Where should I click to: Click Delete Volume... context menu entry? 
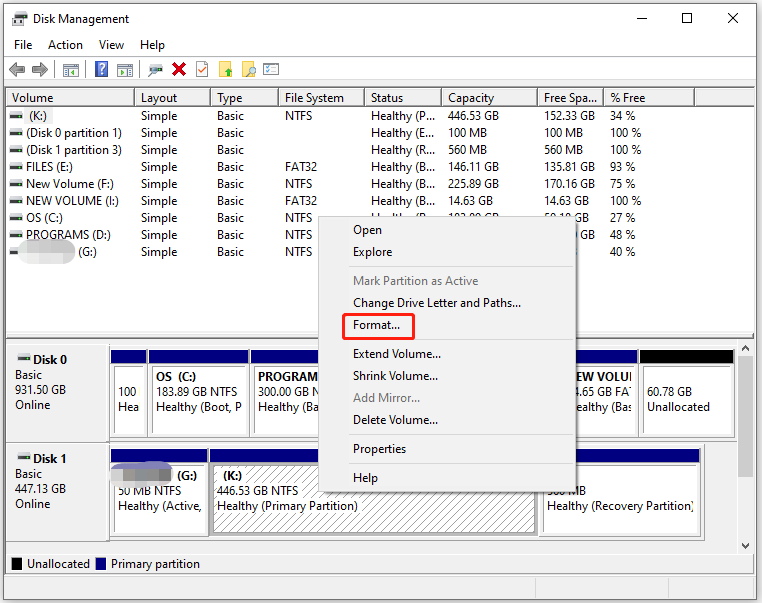[395, 420]
